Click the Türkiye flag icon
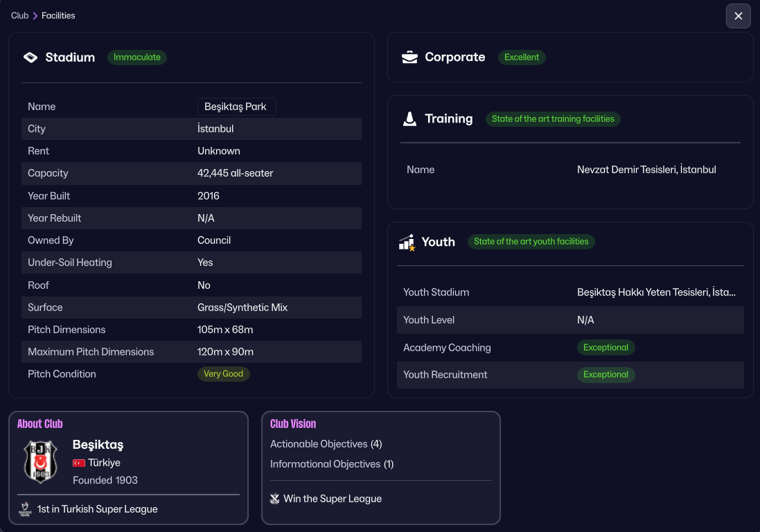 point(79,463)
